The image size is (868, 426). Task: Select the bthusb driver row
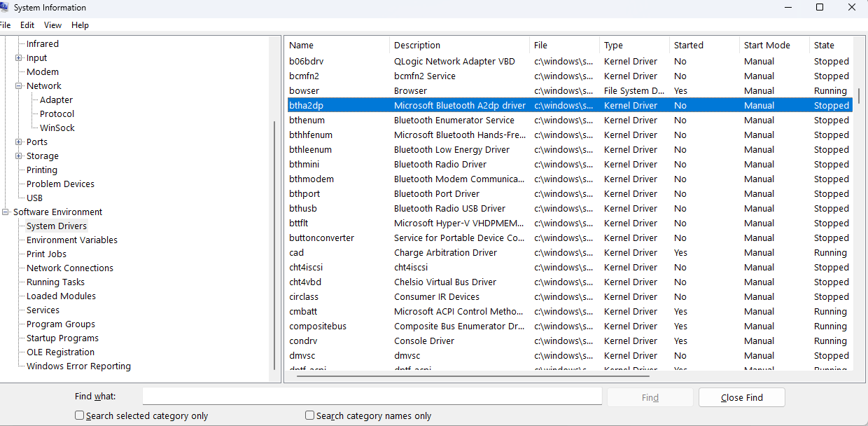tap(569, 209)
